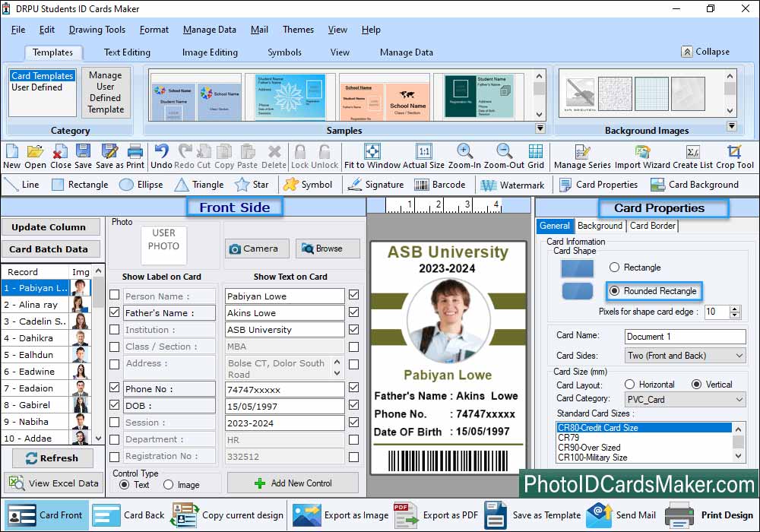
Task: Uncheck show-text box for 2023-2024 session
Action: 354,423
